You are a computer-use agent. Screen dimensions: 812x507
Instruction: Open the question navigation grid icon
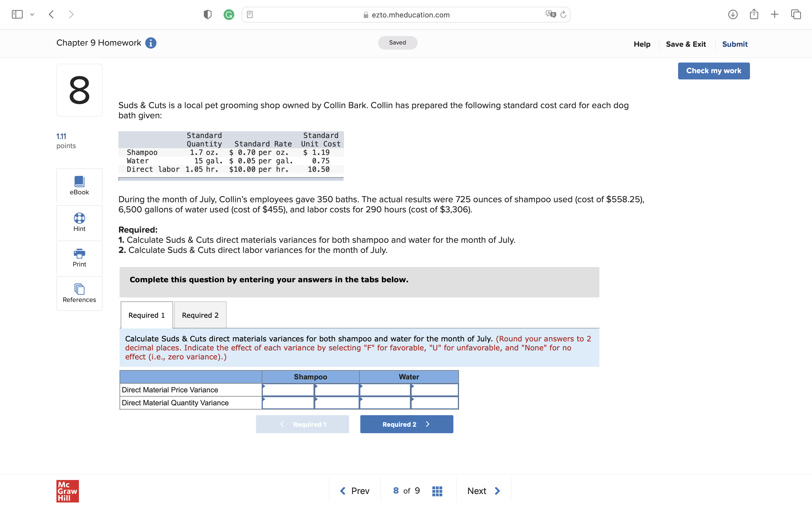437,491
